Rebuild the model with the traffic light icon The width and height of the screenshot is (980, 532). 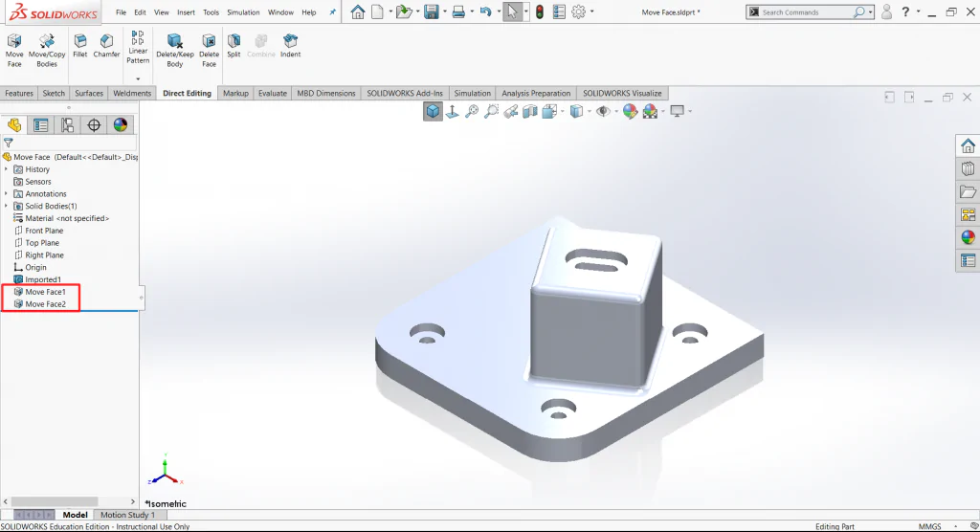540,11
